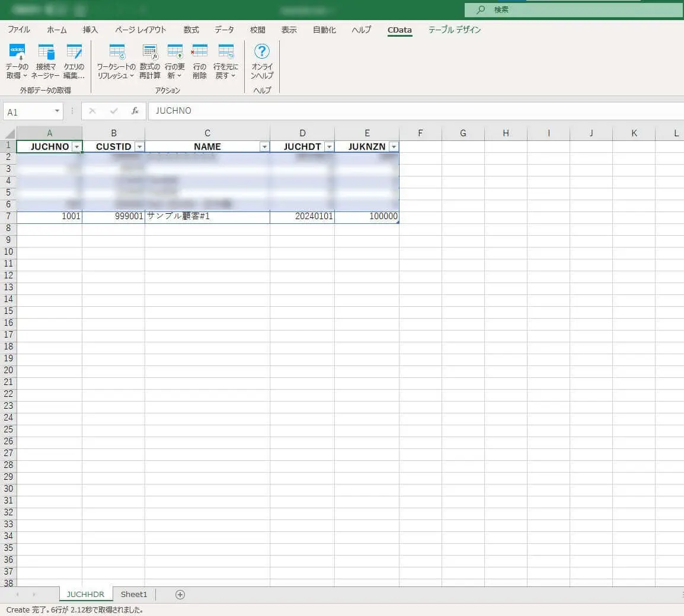Expand the Name Box dropdown arrow
684x616 pixels.
pyautogui.click(x=57, y=111)
